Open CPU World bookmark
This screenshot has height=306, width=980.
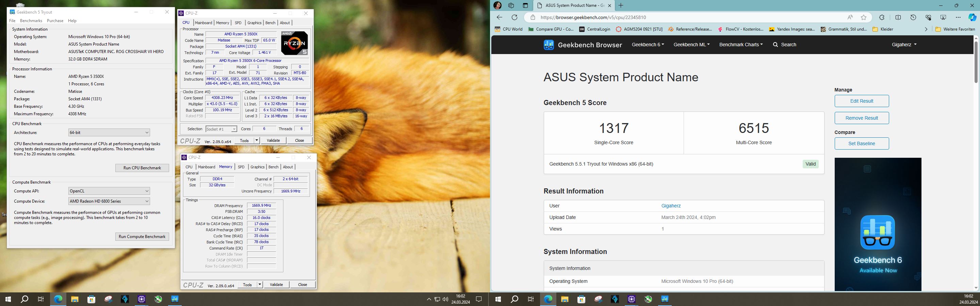[509, 29]
